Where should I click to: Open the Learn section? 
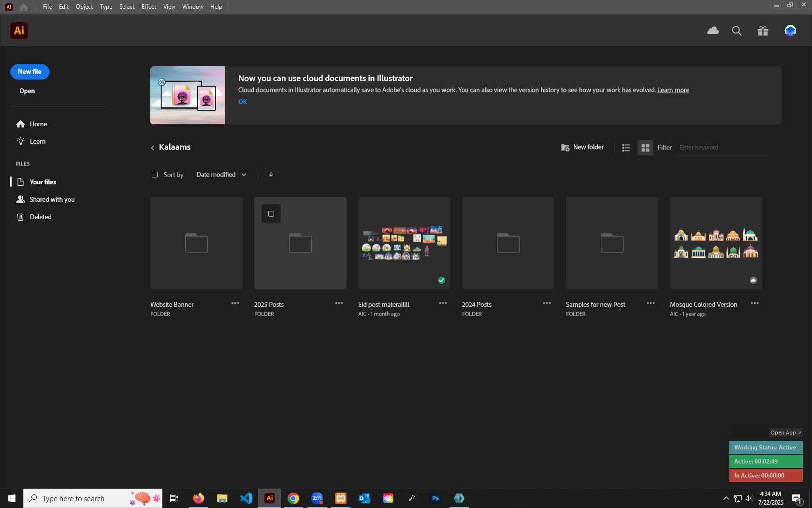tap(31, 141)
